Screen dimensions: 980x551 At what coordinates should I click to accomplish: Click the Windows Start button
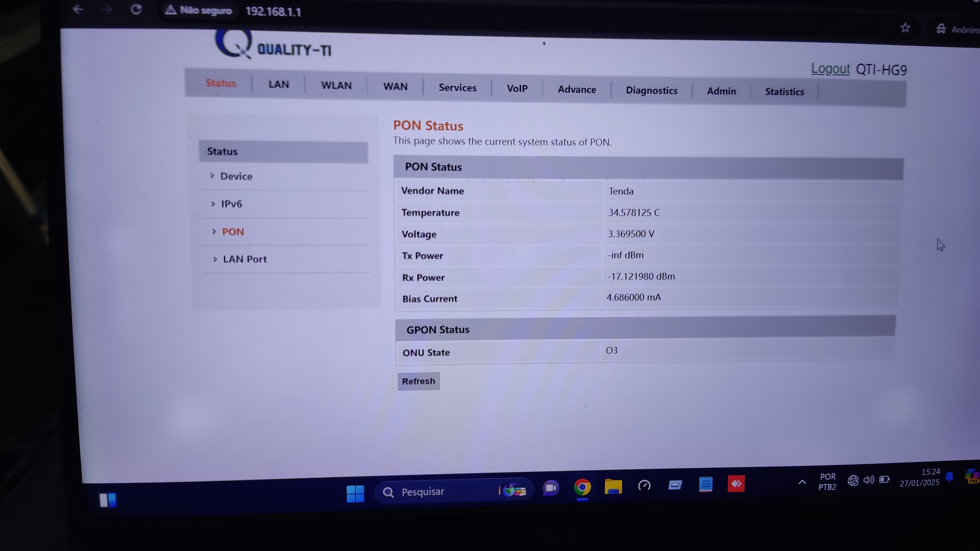pyautogui.click(x=355, y=493)
